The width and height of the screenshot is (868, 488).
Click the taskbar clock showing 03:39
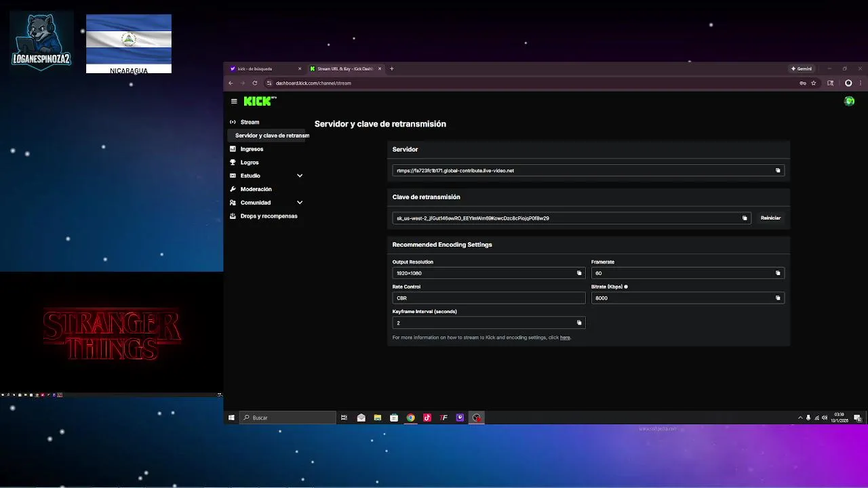[x=839, y=418]
